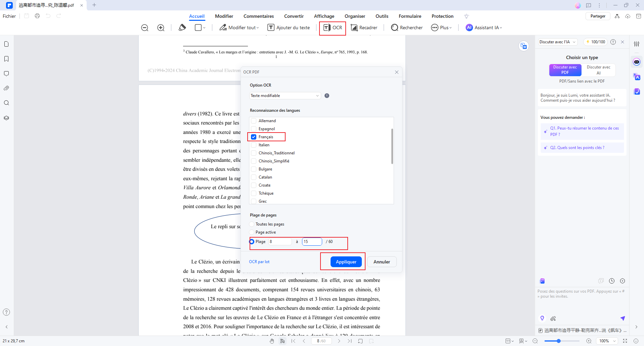Switch to the Protection tab

(x=442, y=16)
